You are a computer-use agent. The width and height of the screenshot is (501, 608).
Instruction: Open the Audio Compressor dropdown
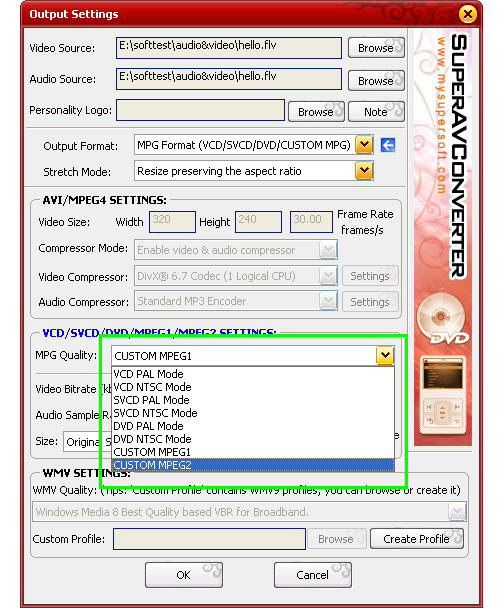point(328,301)
